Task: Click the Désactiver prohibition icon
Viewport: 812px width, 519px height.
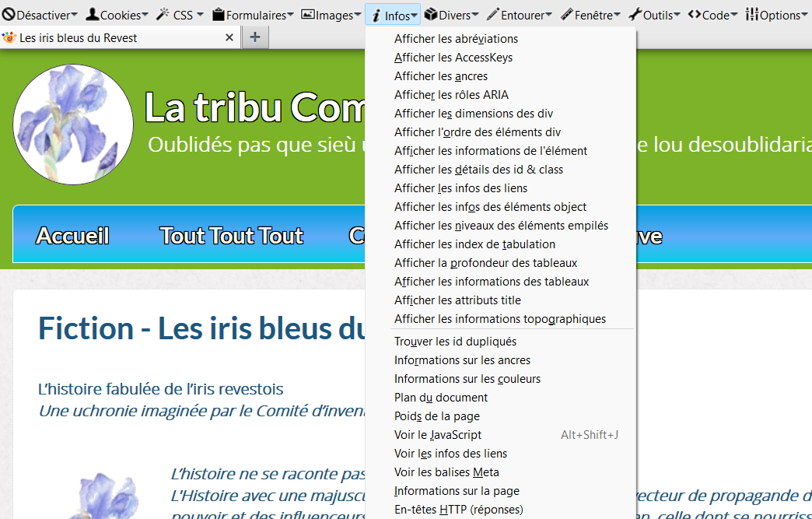Action: click(x=9, y=14)
